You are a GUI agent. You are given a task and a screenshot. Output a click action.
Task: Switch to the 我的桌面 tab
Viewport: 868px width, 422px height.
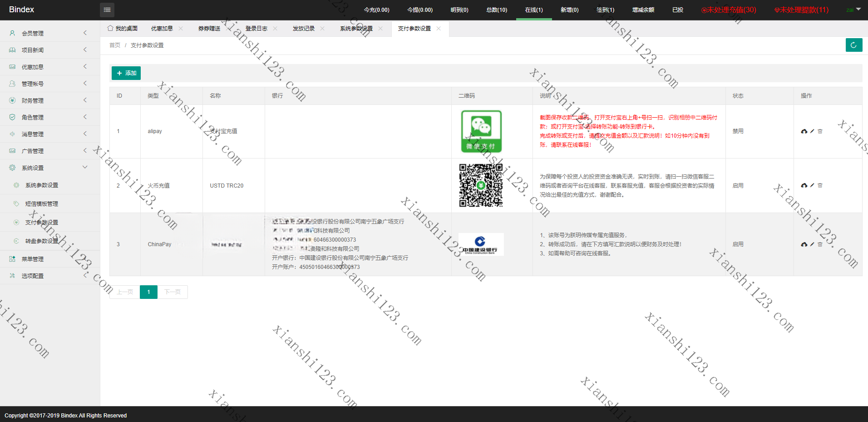click(x=123, y=28)
